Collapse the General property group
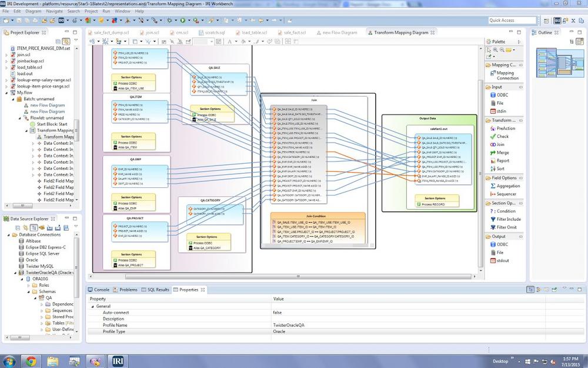The height and width of the screenshot is (368, 588). [x=91, y=306]
